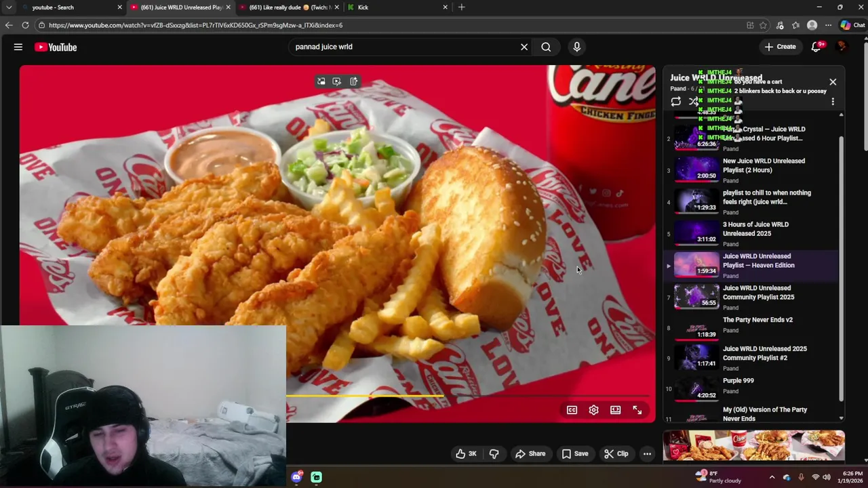Viewport: 868px width, 488px height.
Task: Like the video with 3K likes
Action: 466,453
